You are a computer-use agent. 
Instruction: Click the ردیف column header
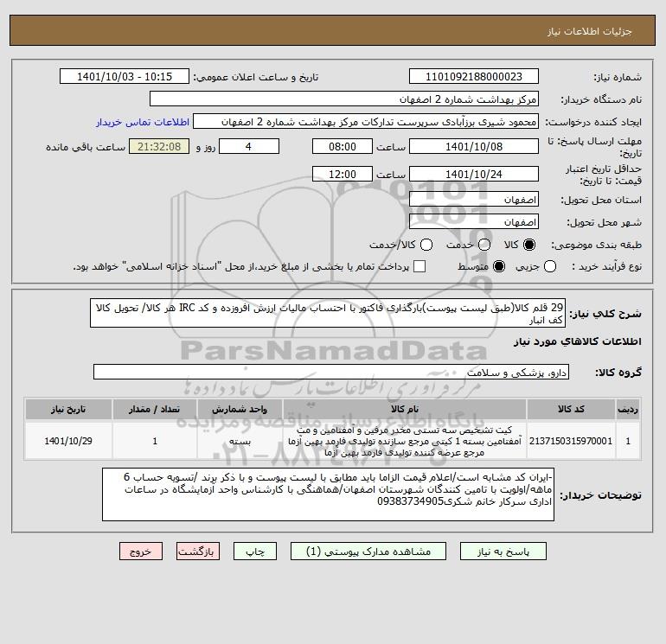tap(628, 409)
